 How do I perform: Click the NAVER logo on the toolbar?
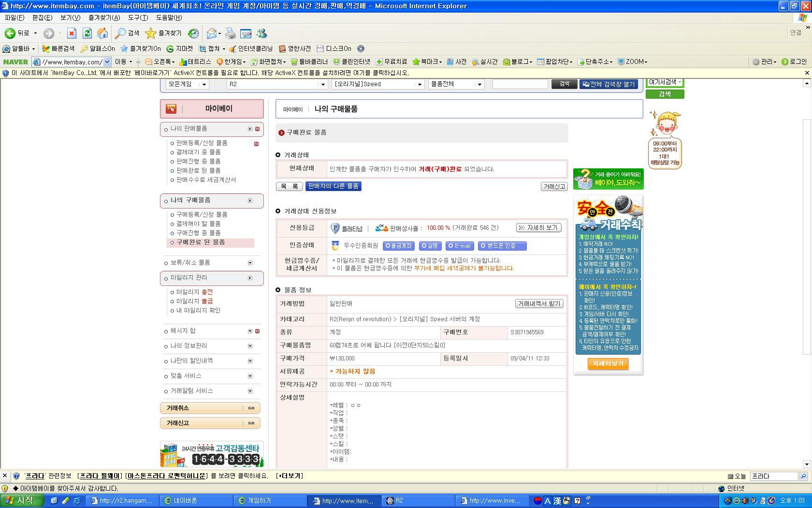[x=15, y=61]
